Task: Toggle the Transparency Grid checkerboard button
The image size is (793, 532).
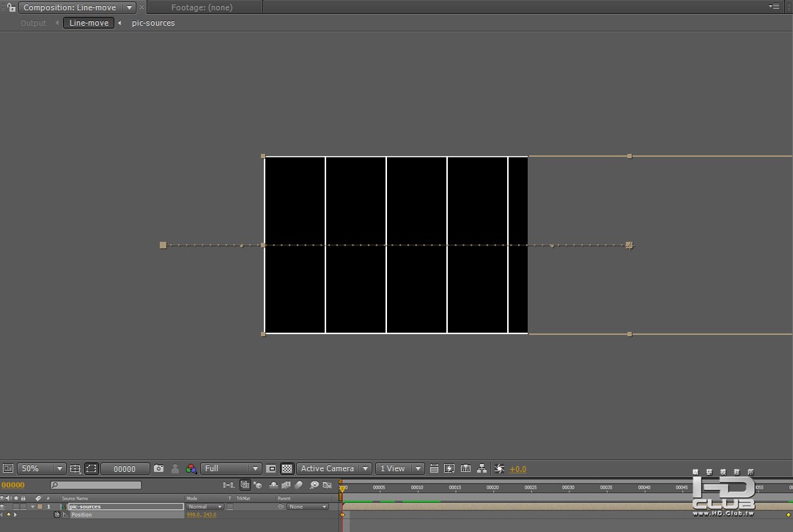Action: tap(287, 469)
